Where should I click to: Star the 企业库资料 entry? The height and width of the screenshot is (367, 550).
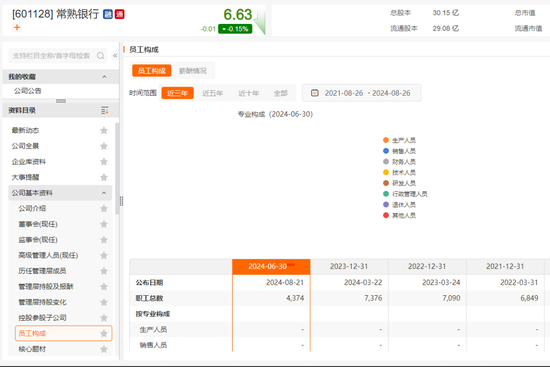(x=104, y=162)
